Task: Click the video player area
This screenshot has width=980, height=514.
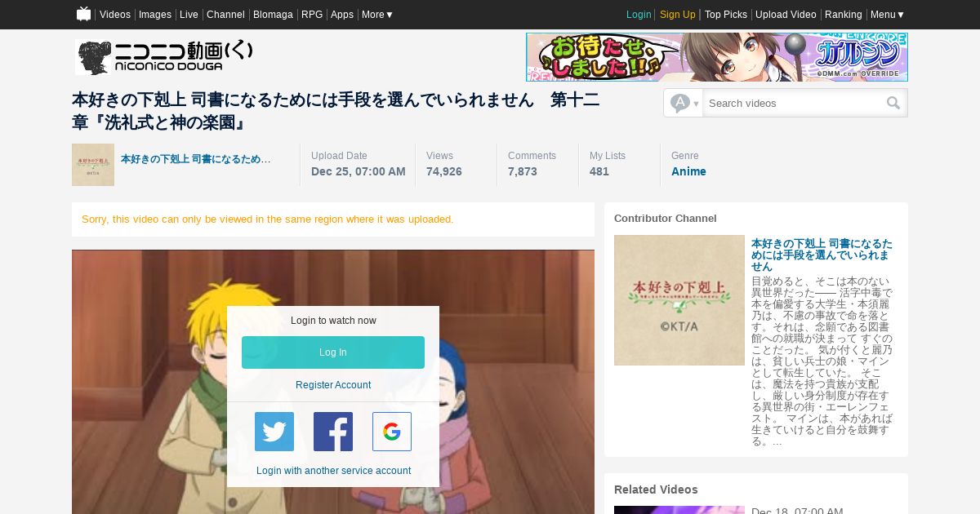Action: (333, 382)
